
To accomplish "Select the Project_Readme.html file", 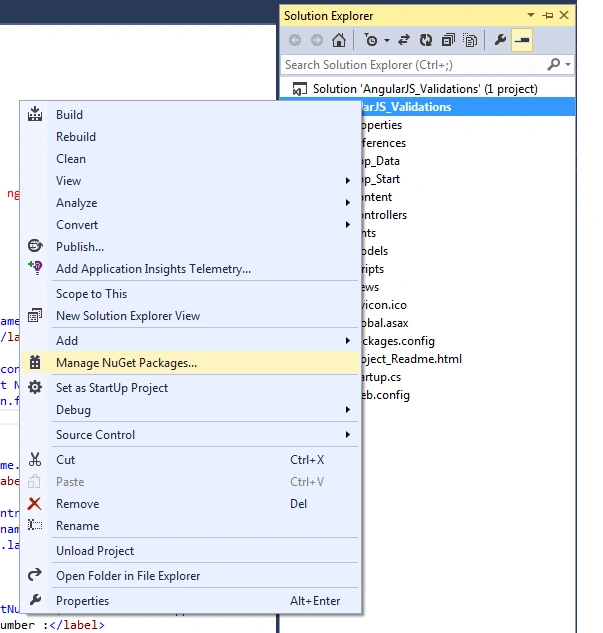I will (x=411, y=359).
